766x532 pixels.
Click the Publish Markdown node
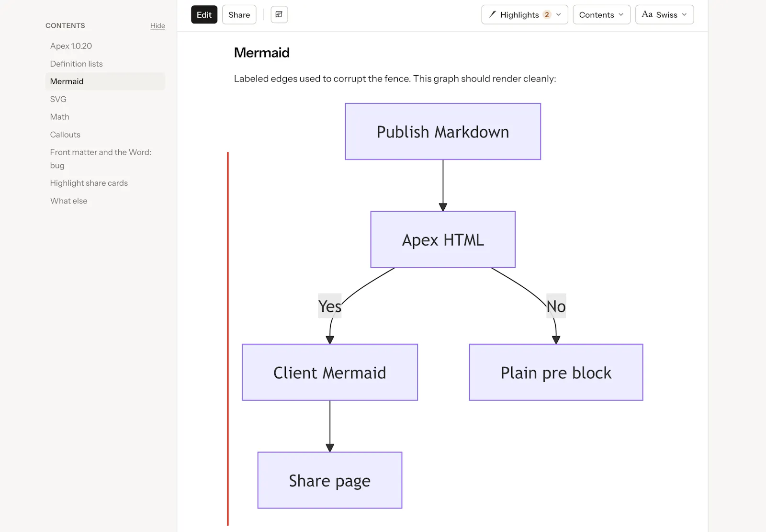(x=443, y=132)
